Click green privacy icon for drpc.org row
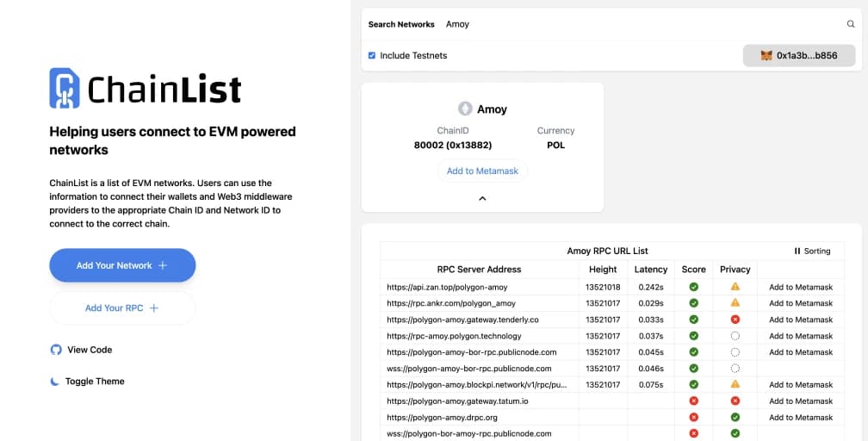868x441 pixels. (735, 417)
